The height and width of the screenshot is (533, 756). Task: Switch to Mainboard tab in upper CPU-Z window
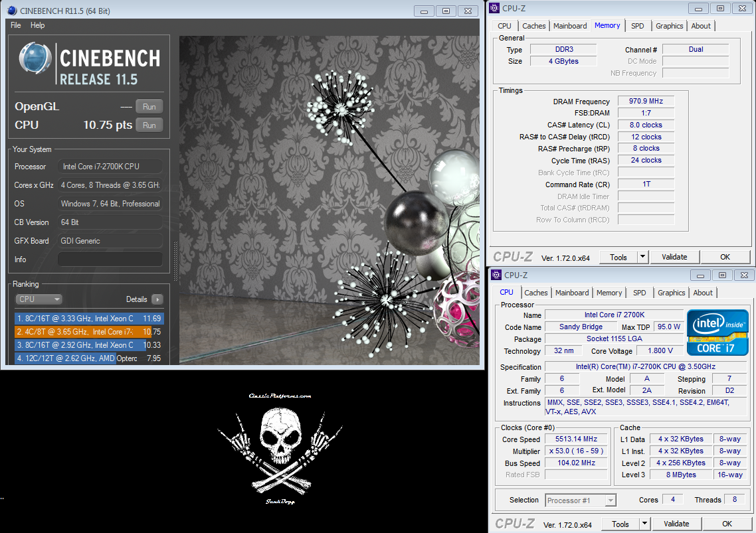point(570,26)
